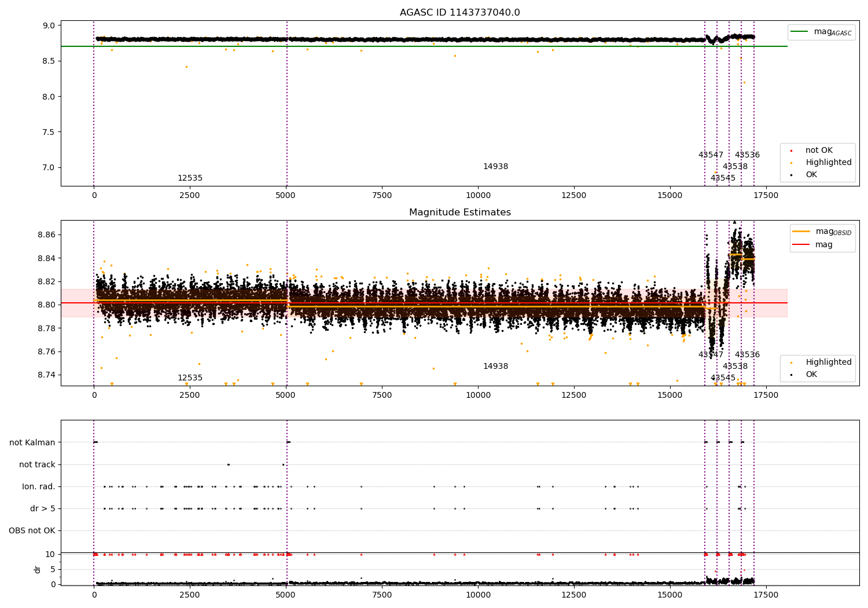The image size is (868, 608).
Task: Click x tick '7500' under the middle plot
Action: pos(381,395)
